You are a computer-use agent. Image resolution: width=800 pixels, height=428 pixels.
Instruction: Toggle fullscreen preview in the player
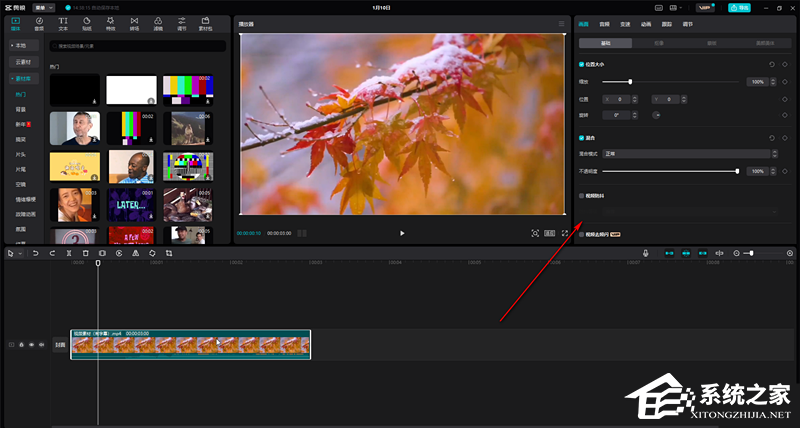point(565,233)
